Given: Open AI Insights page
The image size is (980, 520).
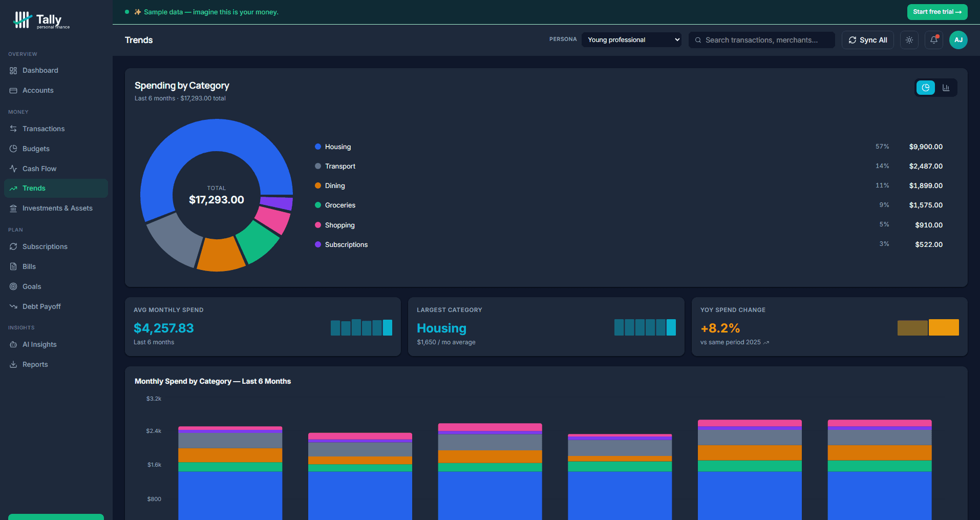Looking at the screenshot, I should point(56,344).
